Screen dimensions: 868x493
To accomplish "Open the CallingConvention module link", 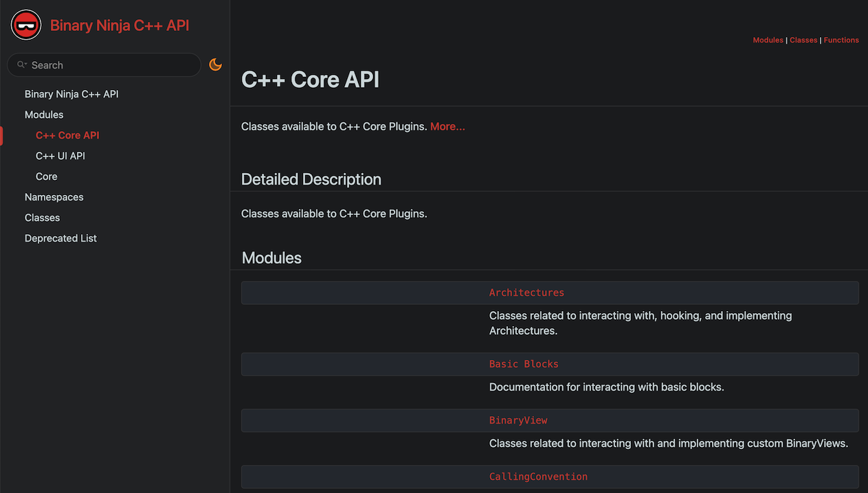I will pos(538,477).
